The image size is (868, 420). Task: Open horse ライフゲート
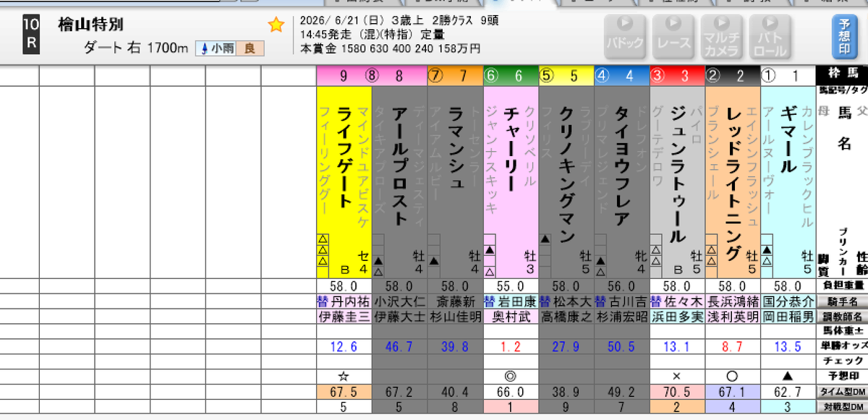click(344, 157)
